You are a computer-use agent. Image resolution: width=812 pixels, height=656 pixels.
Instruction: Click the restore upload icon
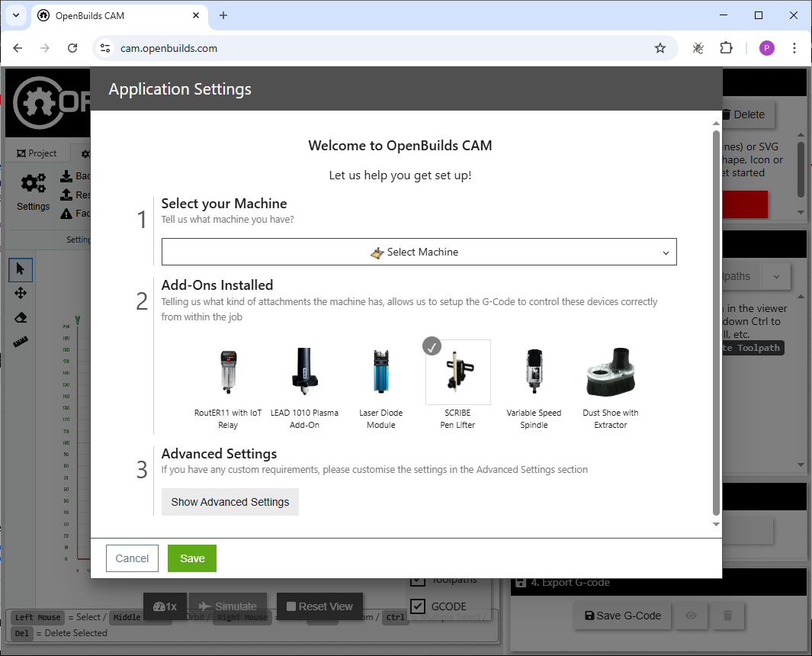point(66,195)
